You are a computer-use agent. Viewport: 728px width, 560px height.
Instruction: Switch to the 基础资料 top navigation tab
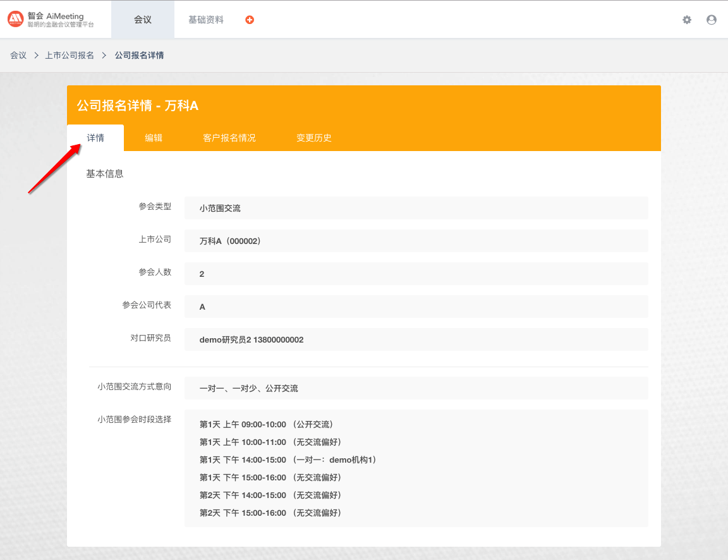click(x=205, y=20)
